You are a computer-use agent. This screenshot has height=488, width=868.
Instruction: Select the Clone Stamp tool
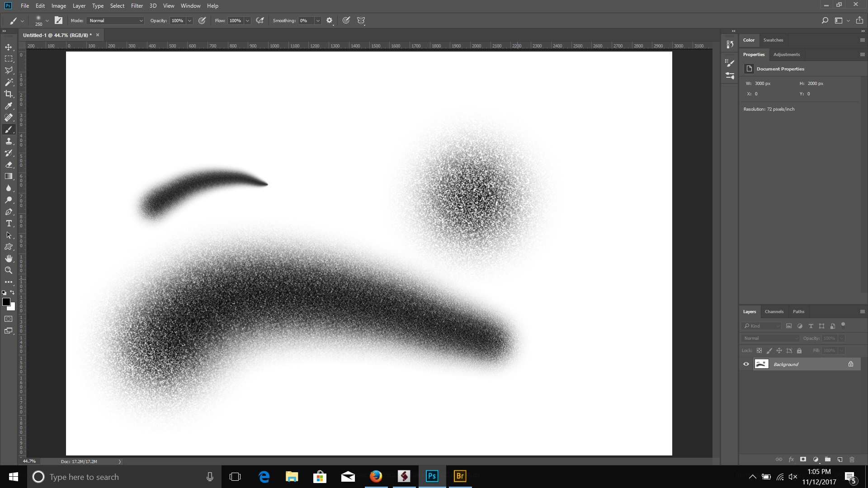8,141
